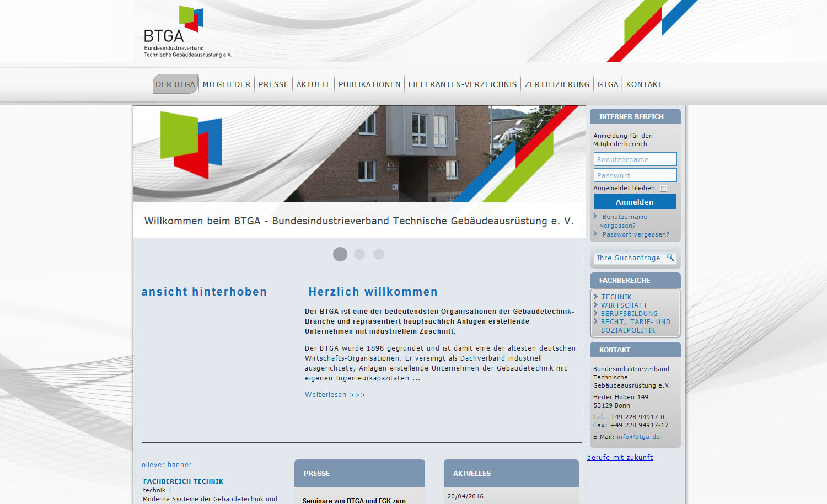Image resolution: width=827 pixels, height=504 pixels.
Task: Open Lieferanten-Verzeichnis navigation item
Action: click(462, 84)
